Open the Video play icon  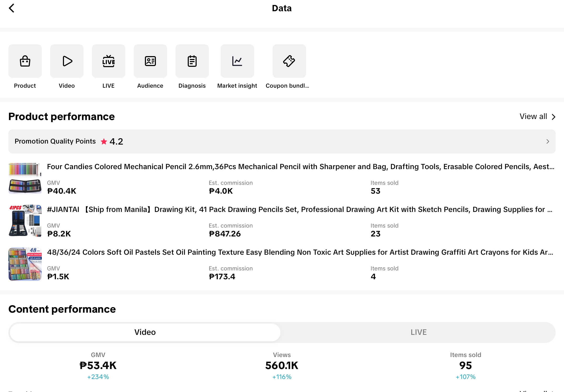point(67,61)
